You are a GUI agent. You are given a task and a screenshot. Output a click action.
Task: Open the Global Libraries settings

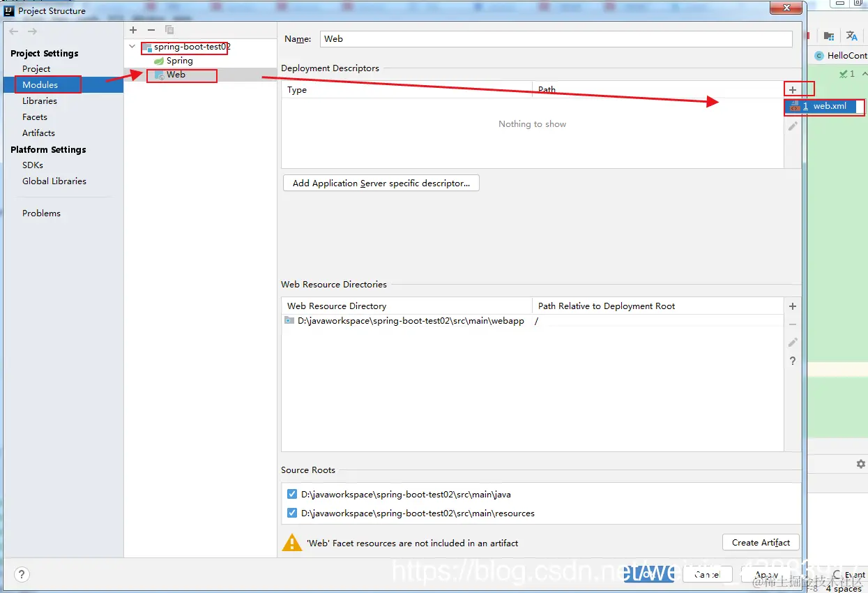point(54,181)
